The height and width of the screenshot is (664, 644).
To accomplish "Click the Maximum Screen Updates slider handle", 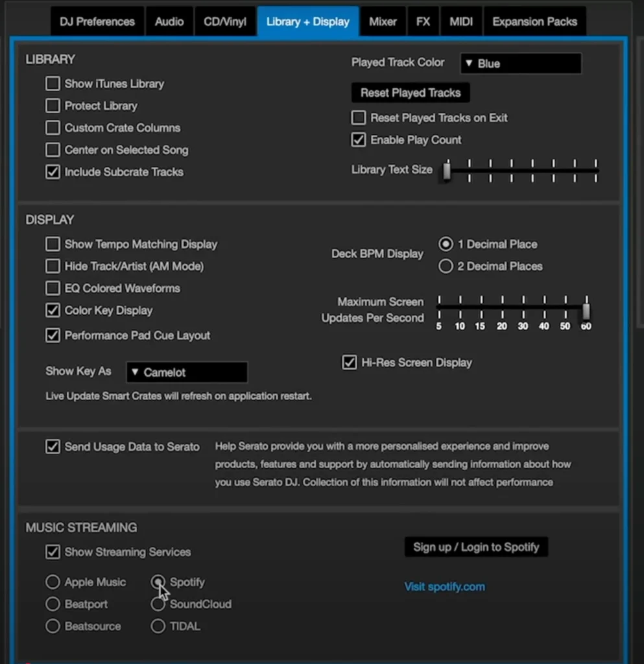I will (586, 311).
